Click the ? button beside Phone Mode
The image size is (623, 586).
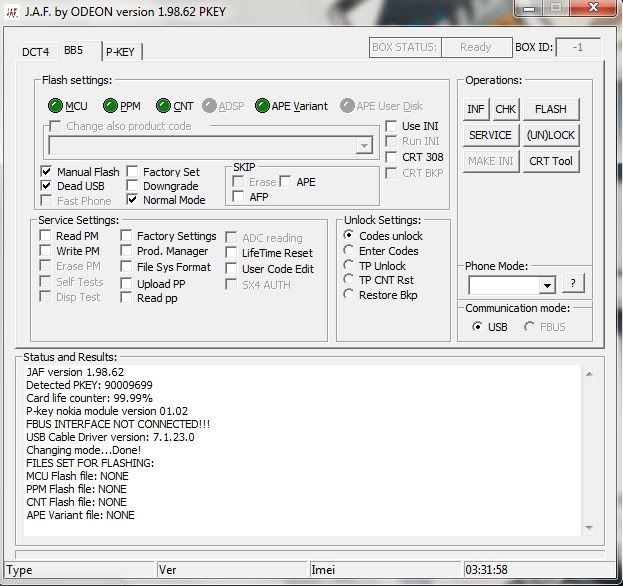(573, 283)
